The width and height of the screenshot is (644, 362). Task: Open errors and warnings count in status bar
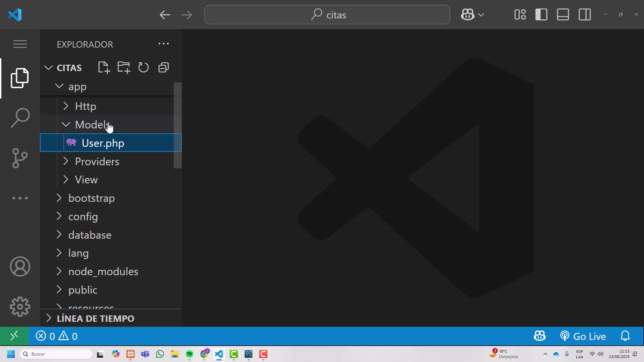tap(56, 336)
